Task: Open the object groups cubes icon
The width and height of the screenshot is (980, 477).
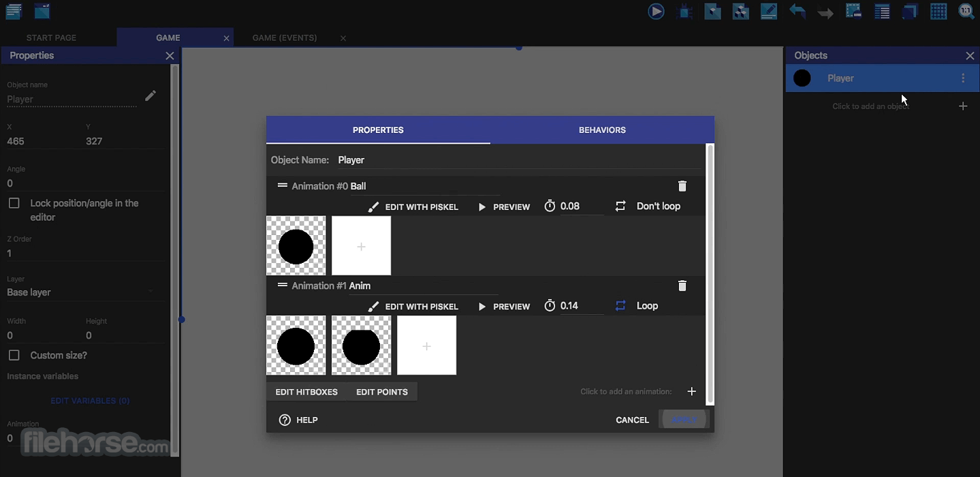Action: tap(741, 12)
